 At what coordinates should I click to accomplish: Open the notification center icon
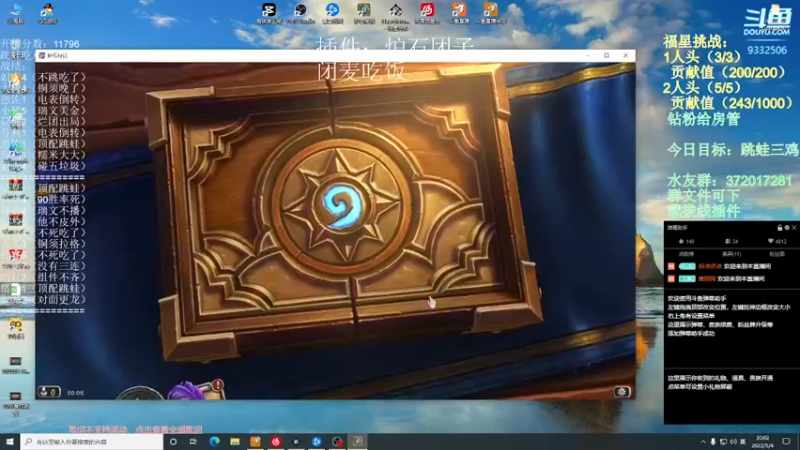coord(786,442)
